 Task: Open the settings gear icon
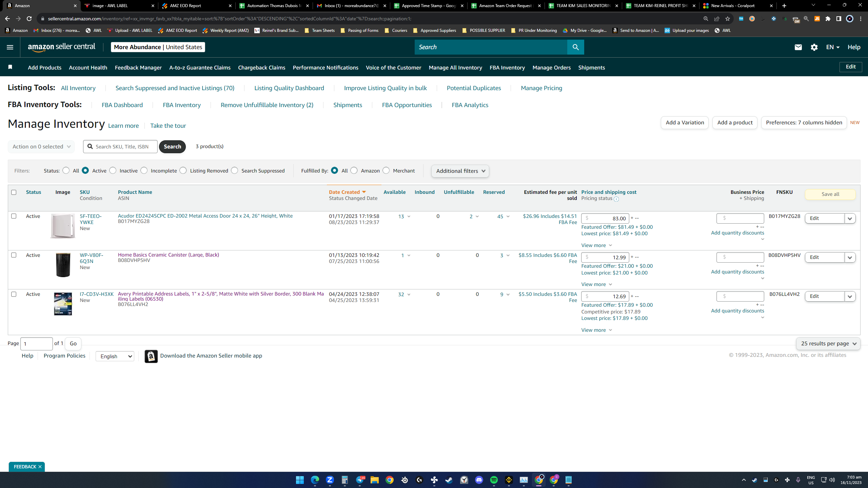(x=814, y=47)
